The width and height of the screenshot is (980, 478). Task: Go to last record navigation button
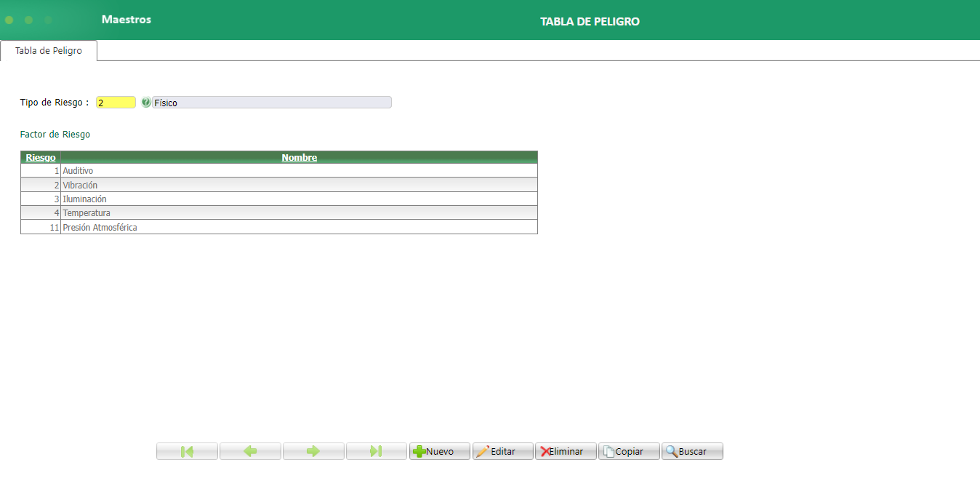pyautogui.click(x=377, y=451)
